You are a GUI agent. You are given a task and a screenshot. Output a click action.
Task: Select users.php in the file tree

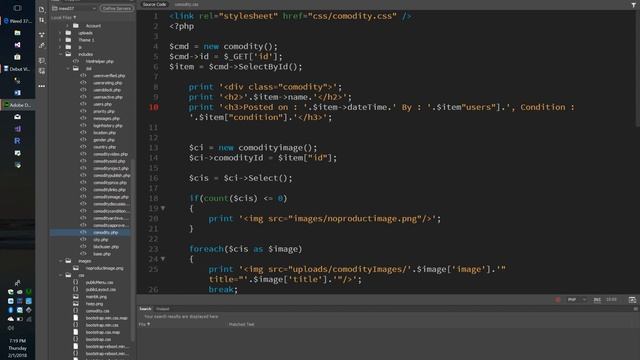click(102, 104)
